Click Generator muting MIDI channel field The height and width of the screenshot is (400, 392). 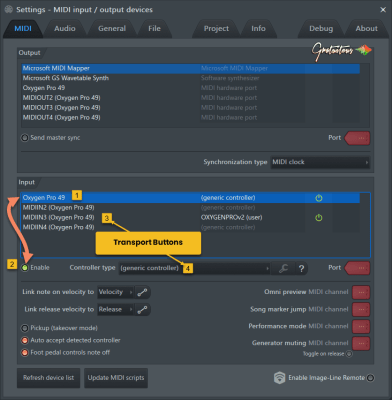pyautogui.click(x=361, y=343)
